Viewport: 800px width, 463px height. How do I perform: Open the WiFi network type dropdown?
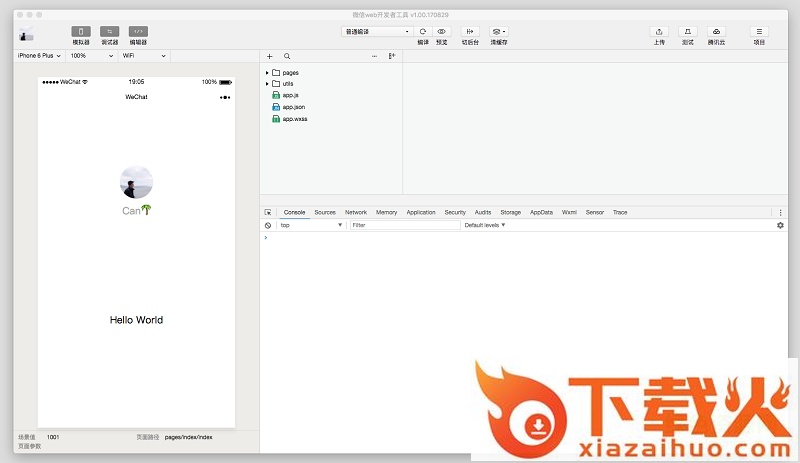click(144, 56)
